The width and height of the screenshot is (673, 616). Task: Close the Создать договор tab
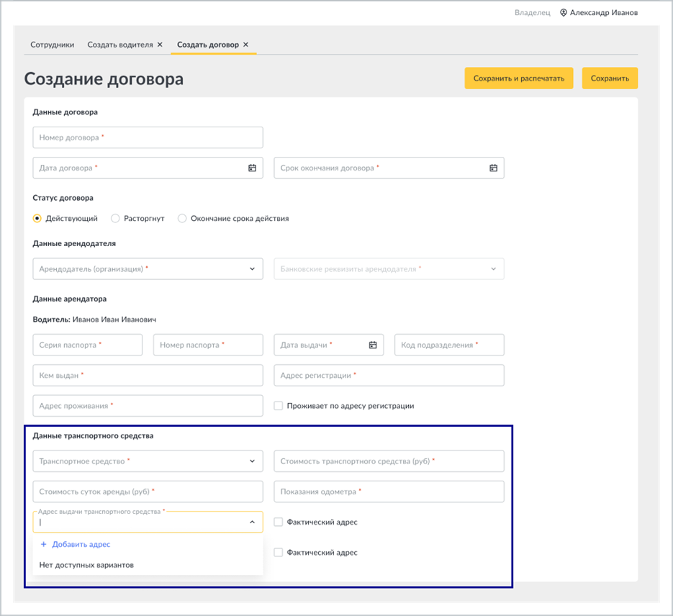246,45
